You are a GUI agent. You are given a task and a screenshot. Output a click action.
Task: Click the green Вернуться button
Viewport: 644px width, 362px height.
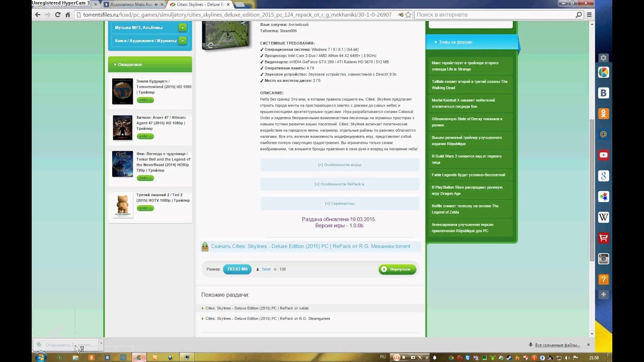(x=397, y=269)
